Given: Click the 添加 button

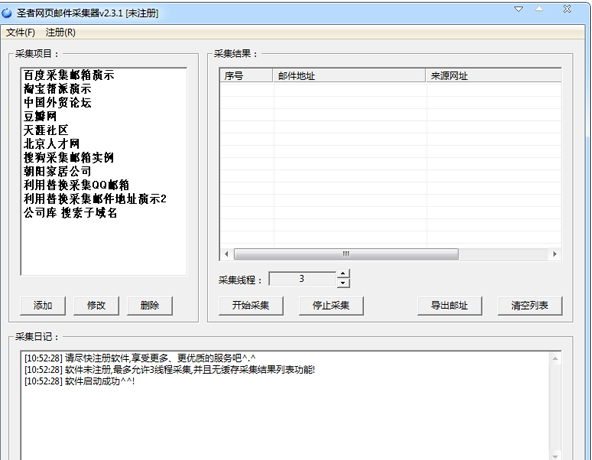Looking at the screenshot, I should pyautogui.click(x=43, y=305).
